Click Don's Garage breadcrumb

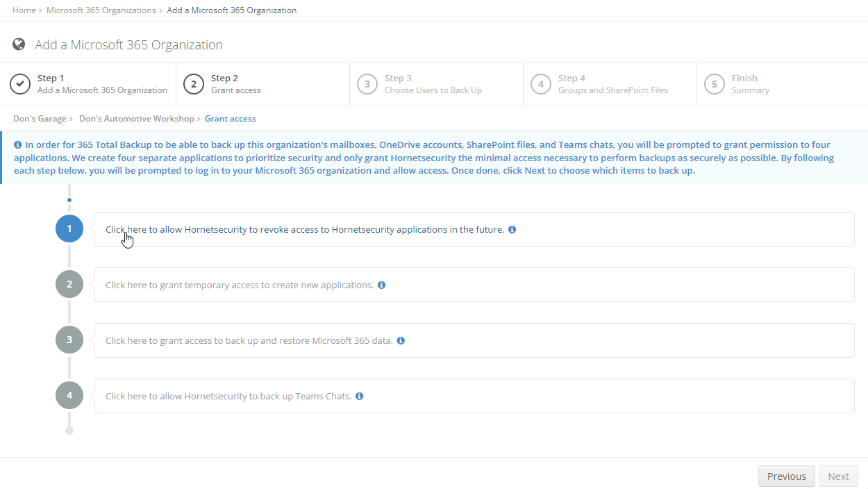tap(40, 119)
